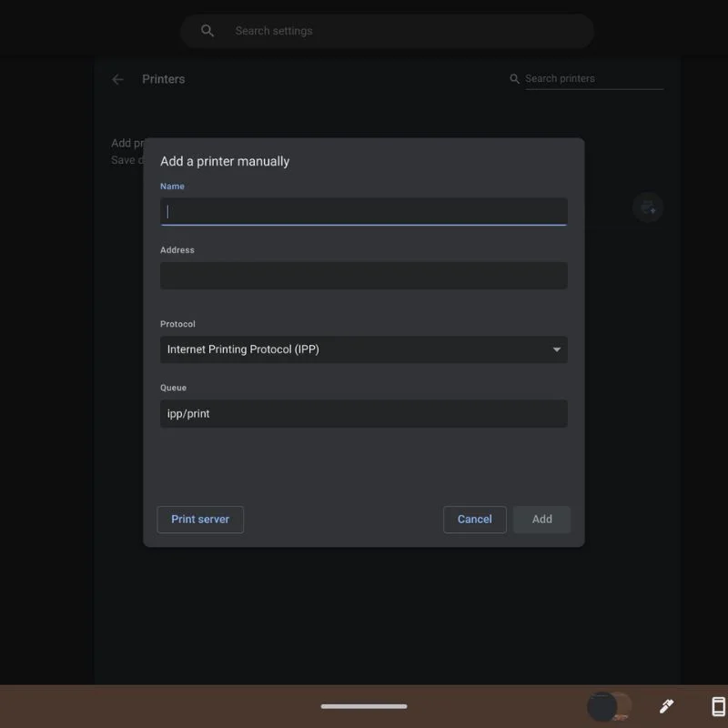The width and height of the screenshot is (728, 728).
Task: Click the circular app thumbnails in shelf
Action: click(x=609, y=706)
